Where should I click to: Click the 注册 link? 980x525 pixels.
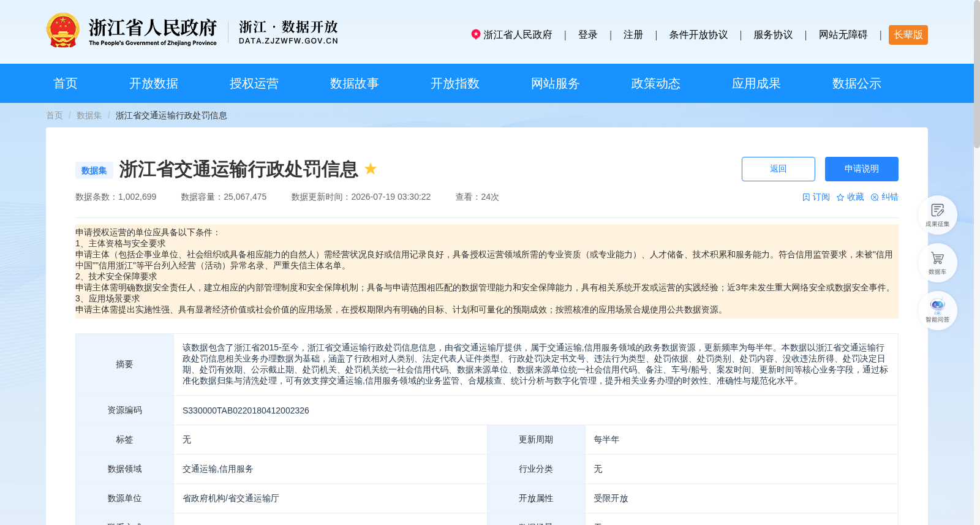tap(633, 35)
